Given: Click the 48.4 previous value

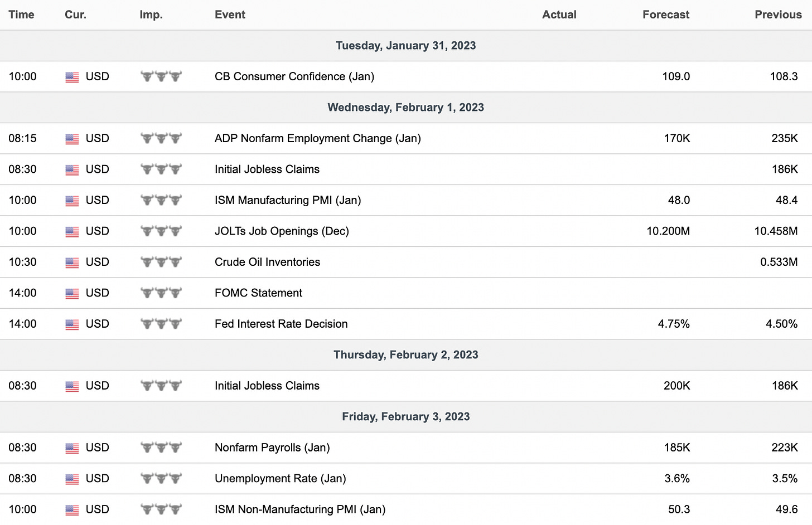Looking at the screenshot, I should click(x=786, y=200).
